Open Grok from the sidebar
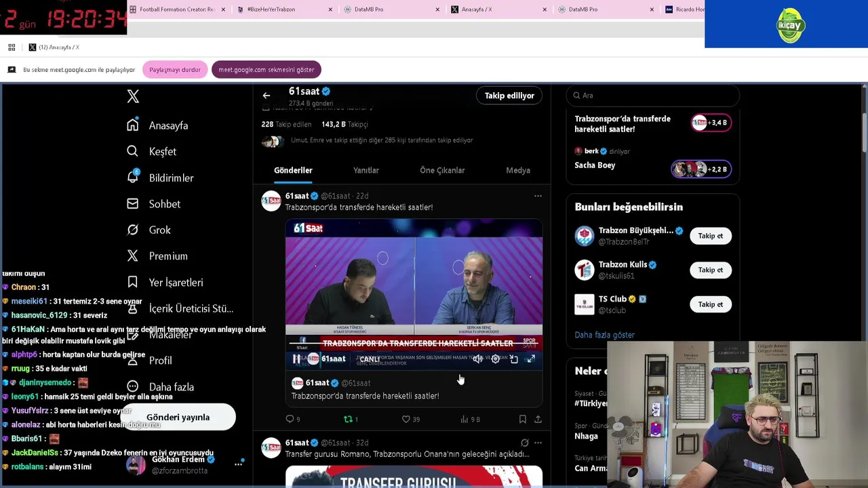This screenshot has height=488, width=868. 149,230
